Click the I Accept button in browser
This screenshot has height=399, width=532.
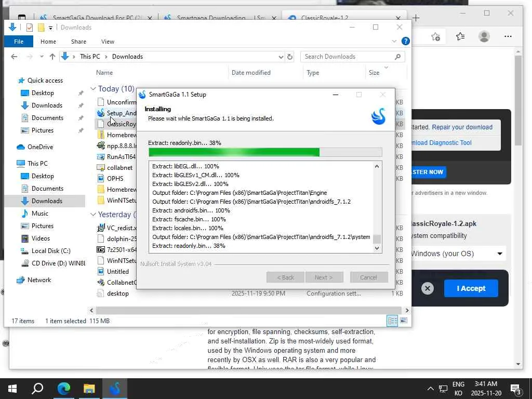tap(471, 288)
